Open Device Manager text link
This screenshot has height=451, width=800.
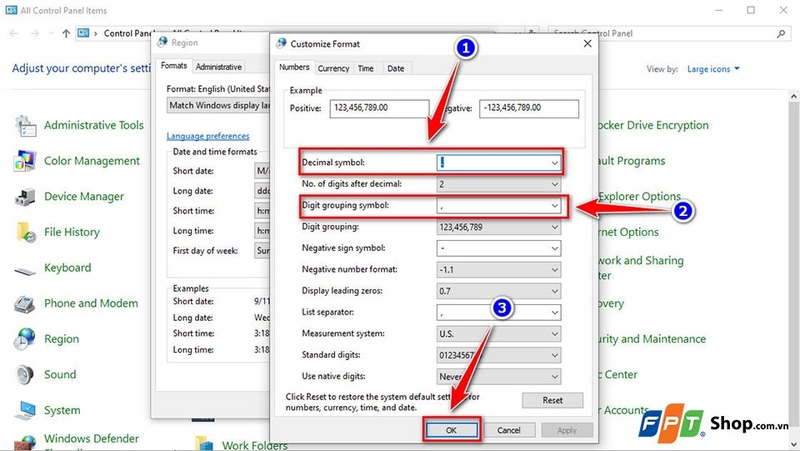click(x=84, y=197)
